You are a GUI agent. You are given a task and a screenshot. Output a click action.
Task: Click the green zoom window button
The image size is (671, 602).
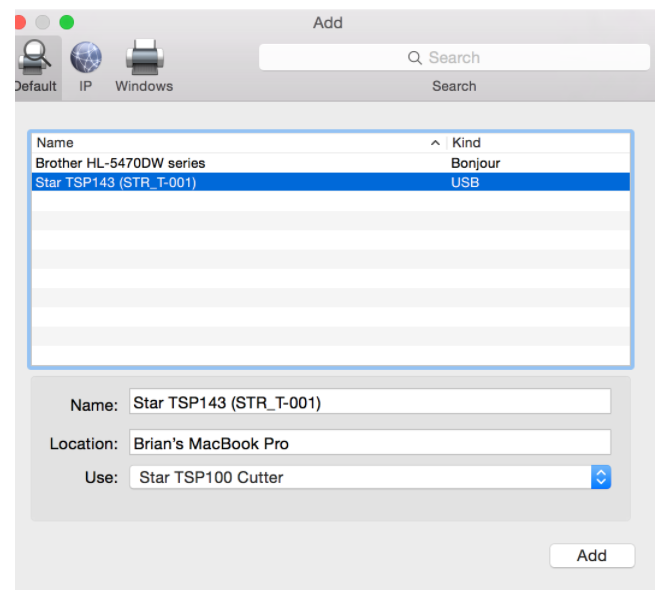click(67, 22)
